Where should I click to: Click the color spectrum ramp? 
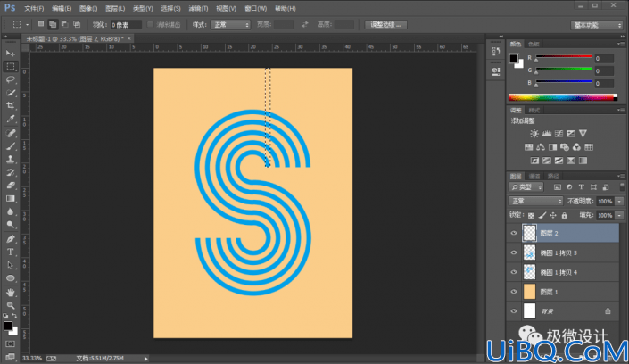pos(563,97)
